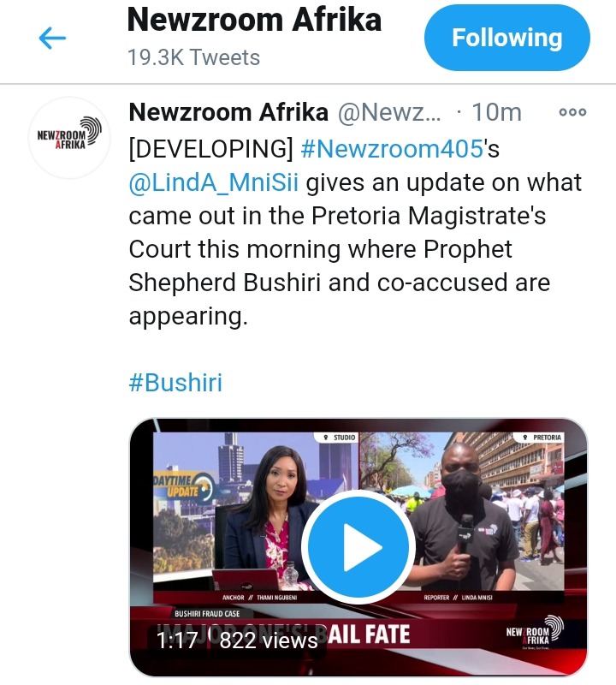Open the @LindA_MniSii mention
The width and height of the screenshot is (616, 685).
click(214, 182)
